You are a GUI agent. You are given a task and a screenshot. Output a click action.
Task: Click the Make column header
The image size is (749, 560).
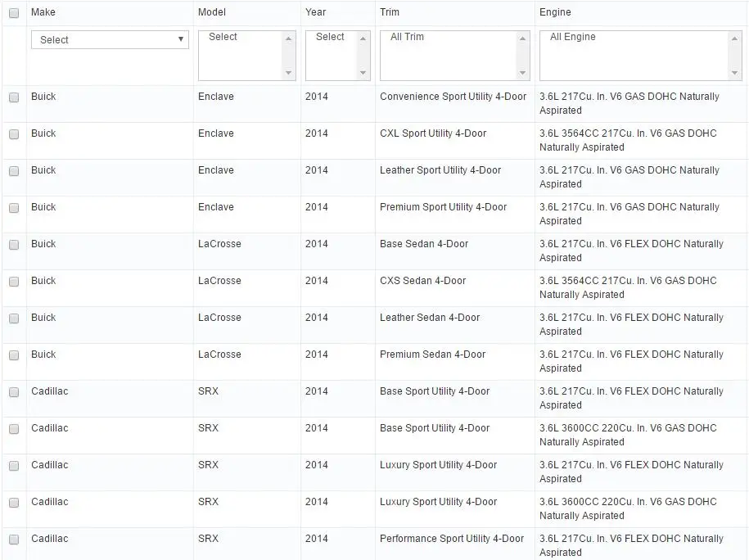point(43,12)
